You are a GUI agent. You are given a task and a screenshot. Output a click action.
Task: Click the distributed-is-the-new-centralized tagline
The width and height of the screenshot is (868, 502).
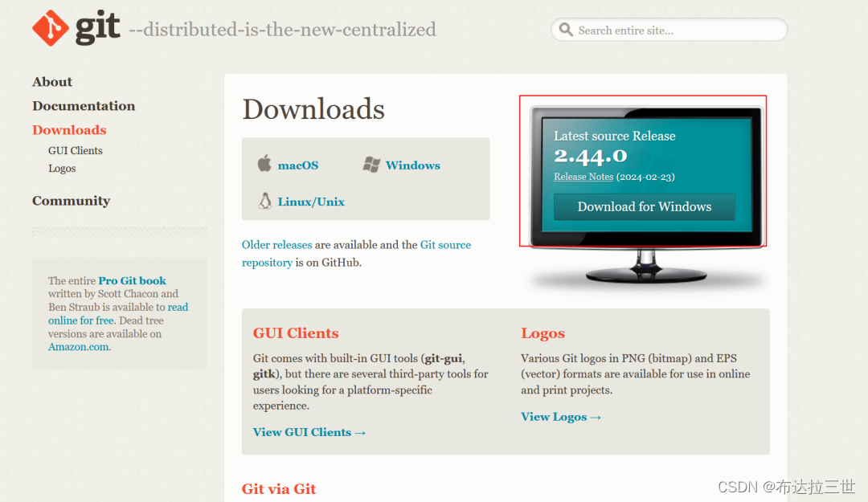coord(283,30)
